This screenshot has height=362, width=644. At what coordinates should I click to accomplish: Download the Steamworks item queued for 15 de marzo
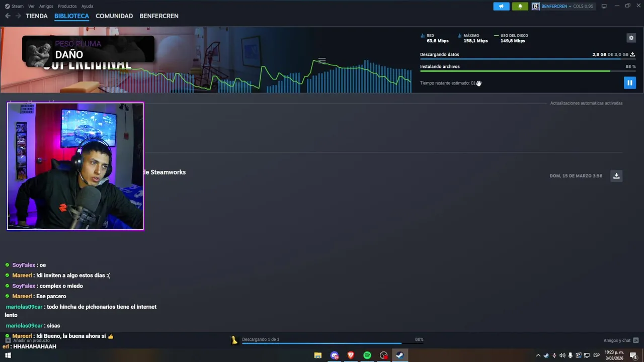pos(616,175)
